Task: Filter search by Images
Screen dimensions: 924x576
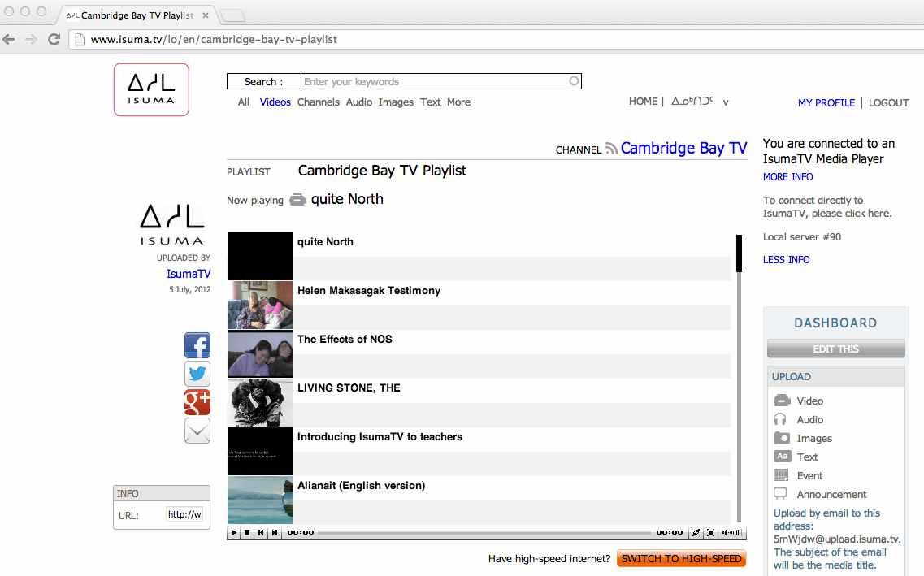Action: [x=396, y=102]
